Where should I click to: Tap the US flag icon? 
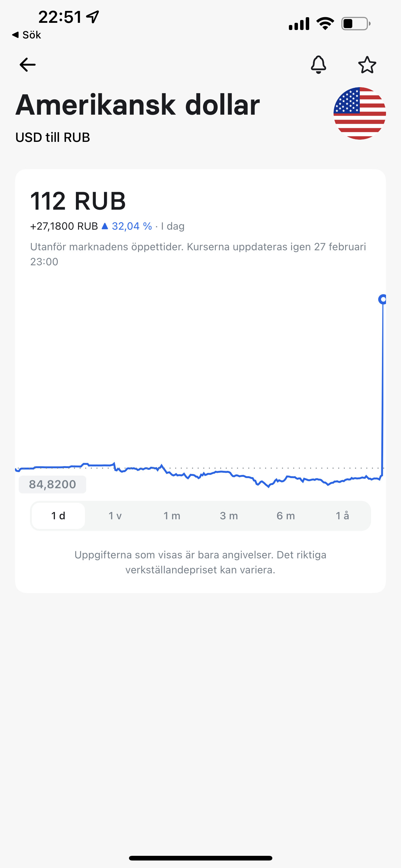pyautogui.click(x=359, y=113)
